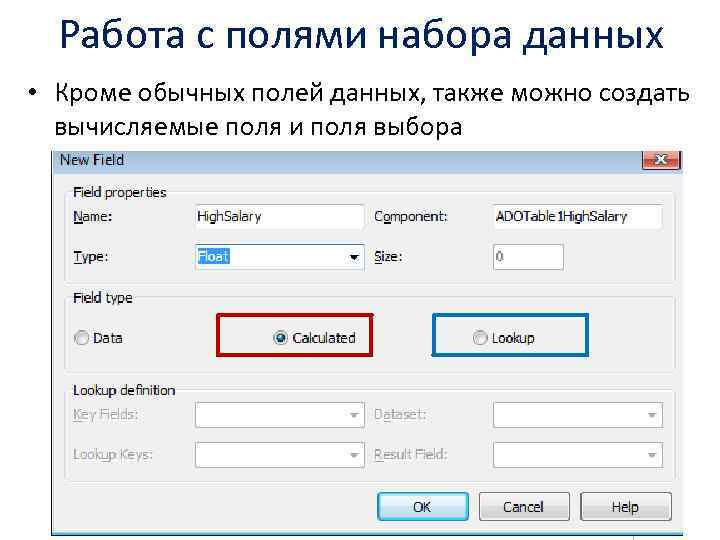Viewport: 720px width, 540px height.
Task: Click the Result Field: label
Action: coord(411,455)
